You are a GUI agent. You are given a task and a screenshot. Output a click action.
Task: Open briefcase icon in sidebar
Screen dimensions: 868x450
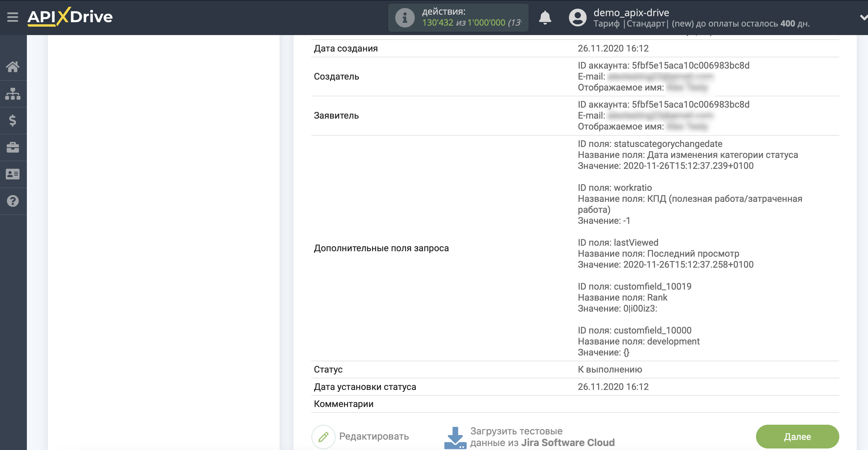13,148
